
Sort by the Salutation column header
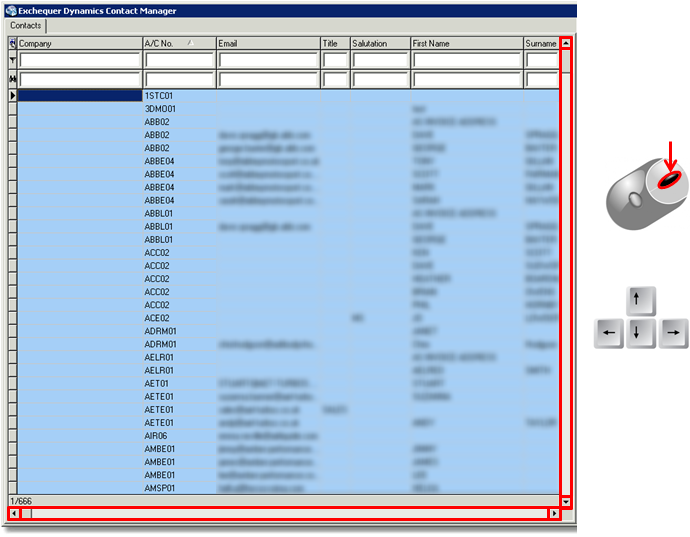click(x=381, y=44)
